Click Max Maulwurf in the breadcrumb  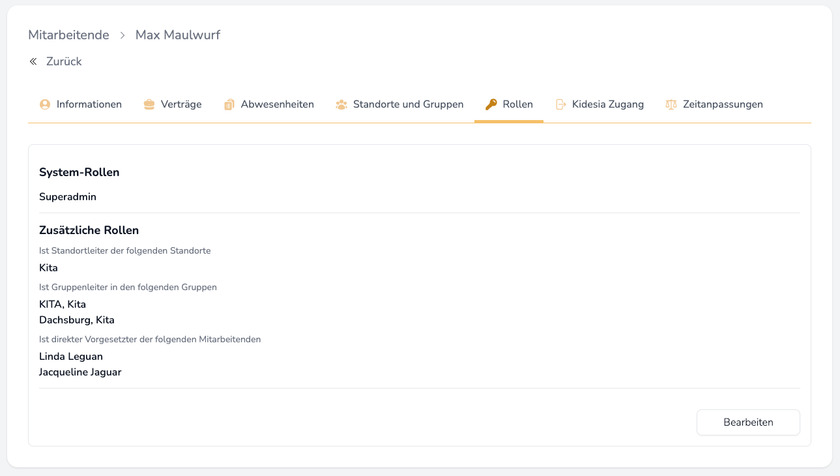coord(178,35)
